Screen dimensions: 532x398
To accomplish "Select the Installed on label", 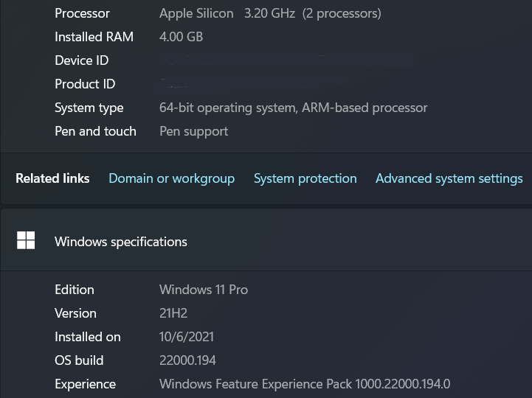I will click(x=88, y=338).
